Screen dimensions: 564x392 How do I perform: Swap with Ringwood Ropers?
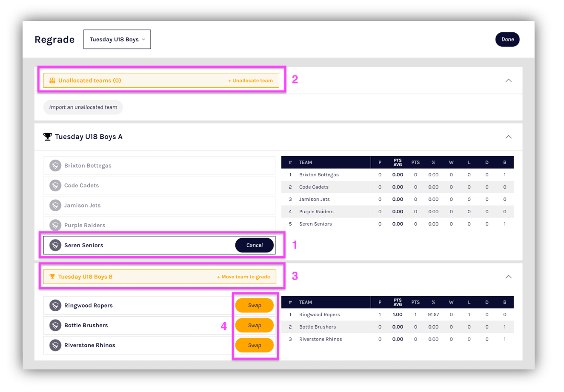tap(254, 305)
